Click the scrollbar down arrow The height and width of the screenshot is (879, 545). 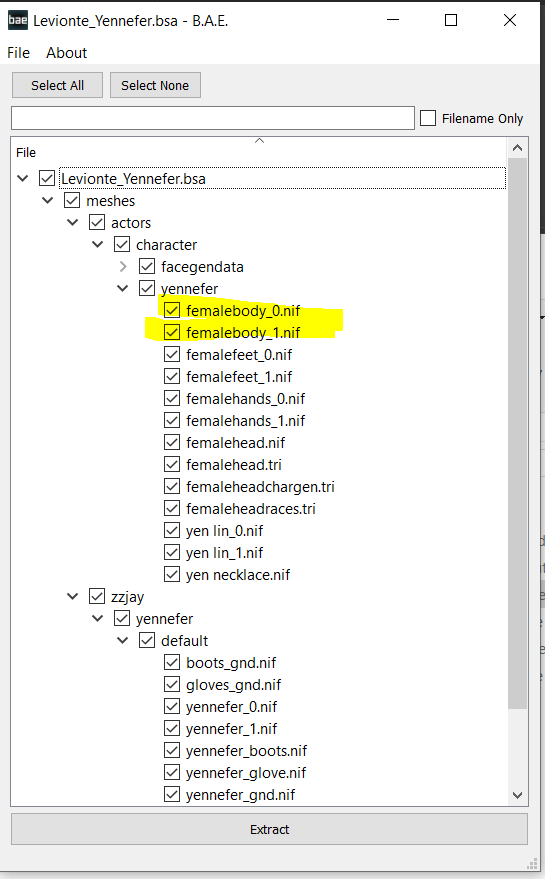(518, 795)
